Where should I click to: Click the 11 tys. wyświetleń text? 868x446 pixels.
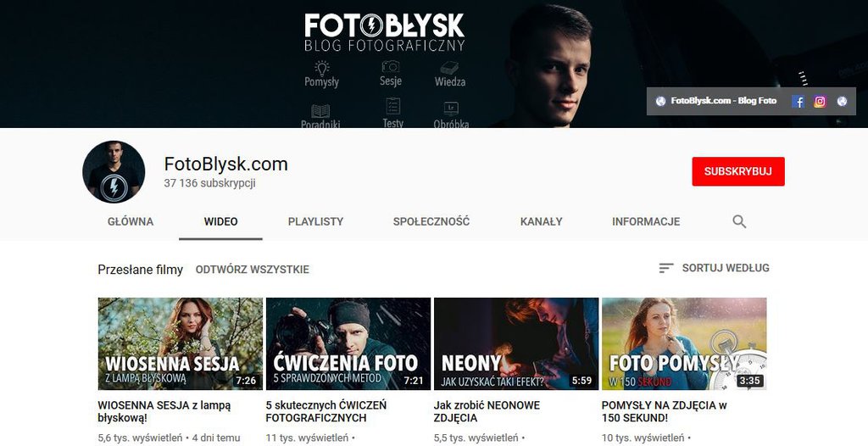pyautogui.click(x=307, y=438)
